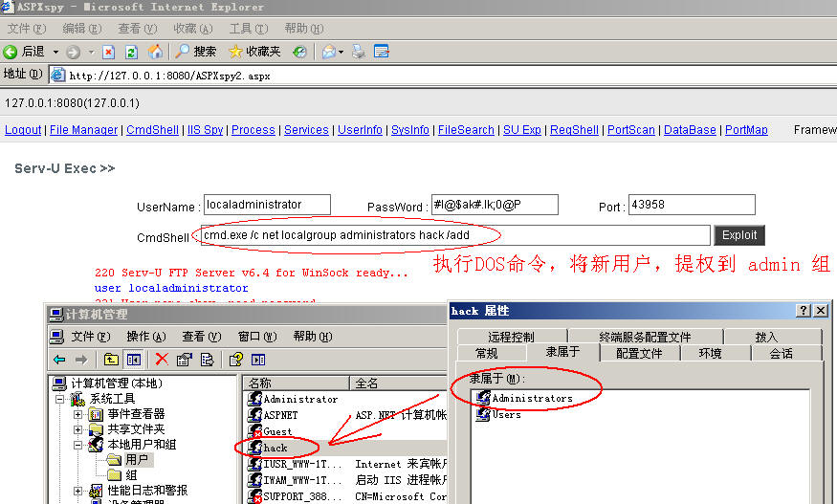The width and height of the screenshot is (837, 504).
Task: Click the address bar URL field
Action: [x=443, y=76]
